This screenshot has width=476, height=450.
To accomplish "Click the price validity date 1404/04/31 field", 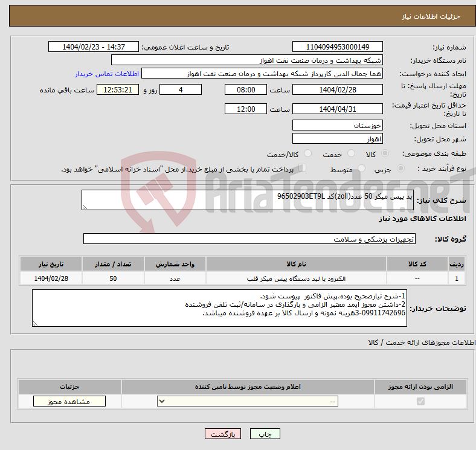I will pos(337,109).
